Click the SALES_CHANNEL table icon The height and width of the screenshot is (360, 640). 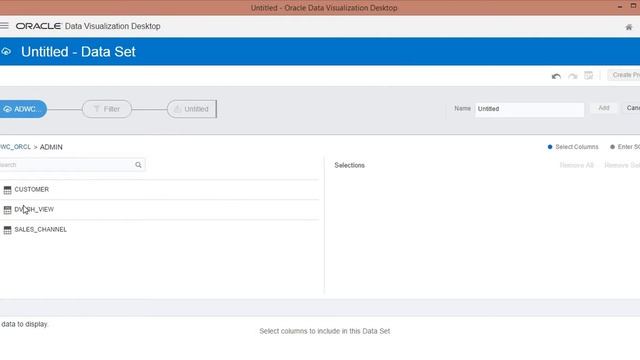(x=7, y=230)
